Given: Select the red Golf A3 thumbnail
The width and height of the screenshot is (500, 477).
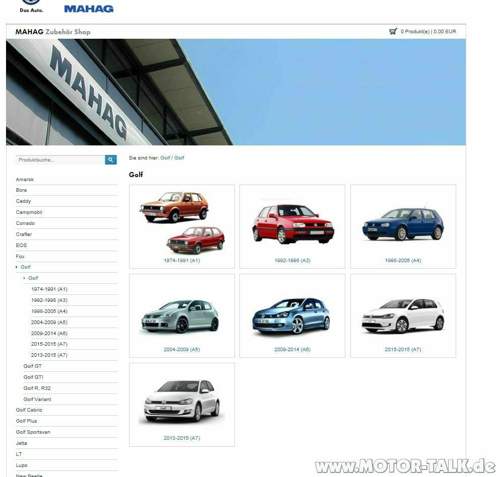Looking at the screenshot, I should (292, 226).
